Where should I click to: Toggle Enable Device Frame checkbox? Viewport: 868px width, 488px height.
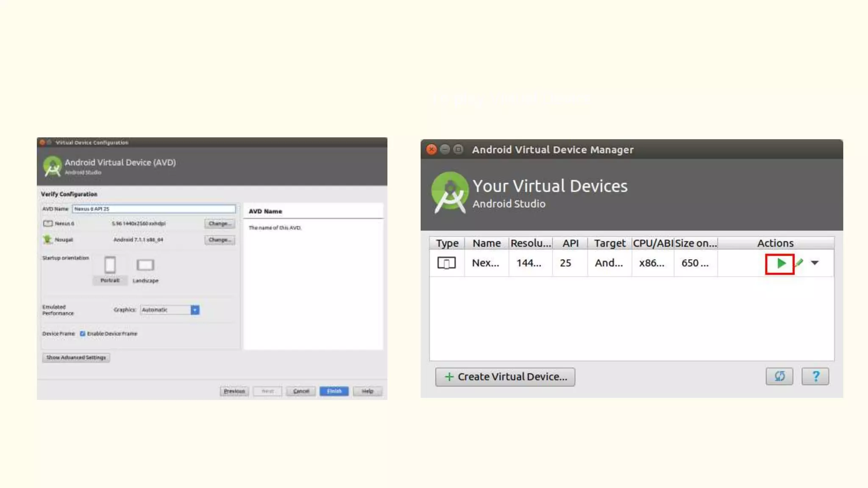83,333
